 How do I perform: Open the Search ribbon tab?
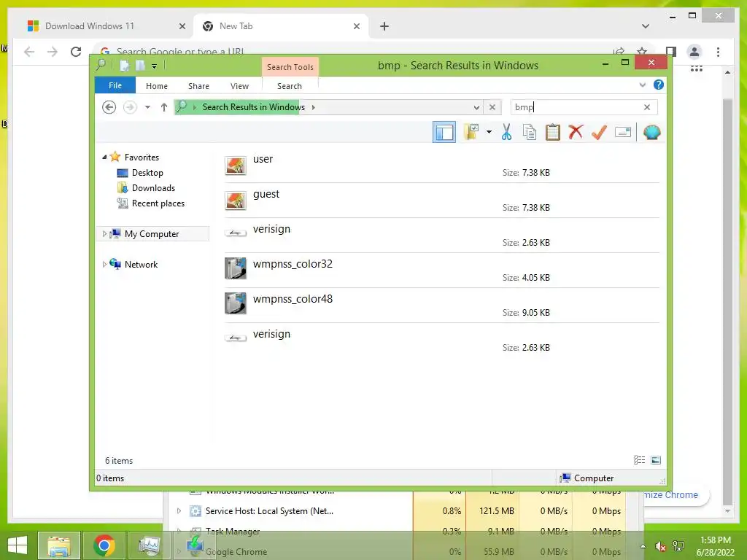[290, 86]
